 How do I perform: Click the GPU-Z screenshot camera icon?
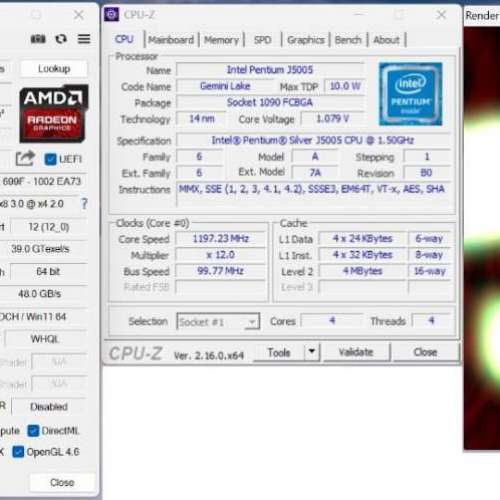point(38,39)
